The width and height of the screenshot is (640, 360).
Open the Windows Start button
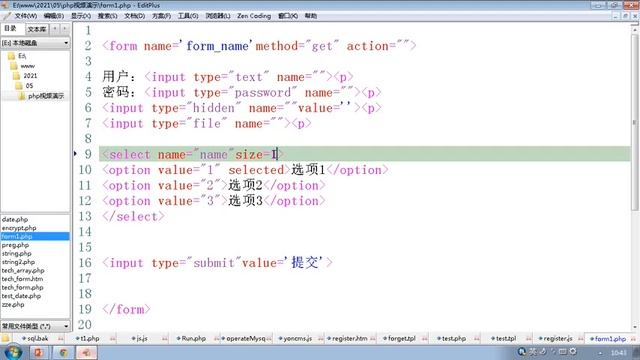click(13, 352)
